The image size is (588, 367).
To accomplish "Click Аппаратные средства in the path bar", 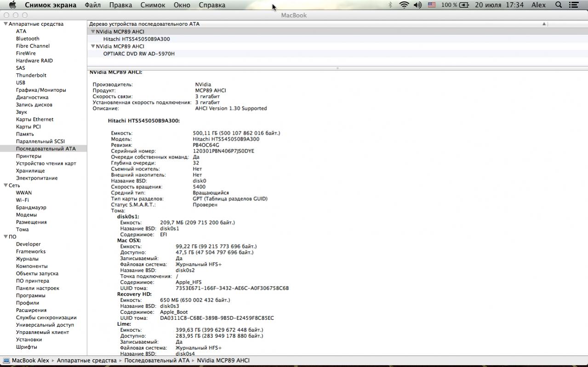I will point(86,361).
